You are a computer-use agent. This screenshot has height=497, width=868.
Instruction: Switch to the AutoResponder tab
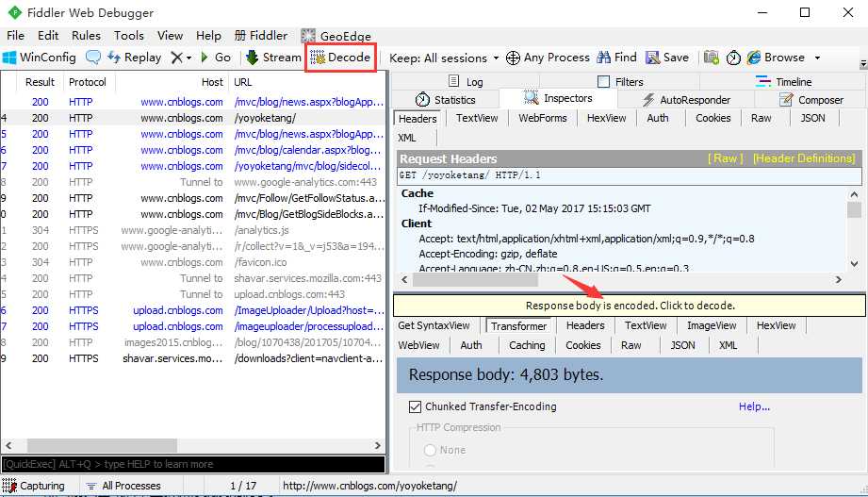click(686, 100)
